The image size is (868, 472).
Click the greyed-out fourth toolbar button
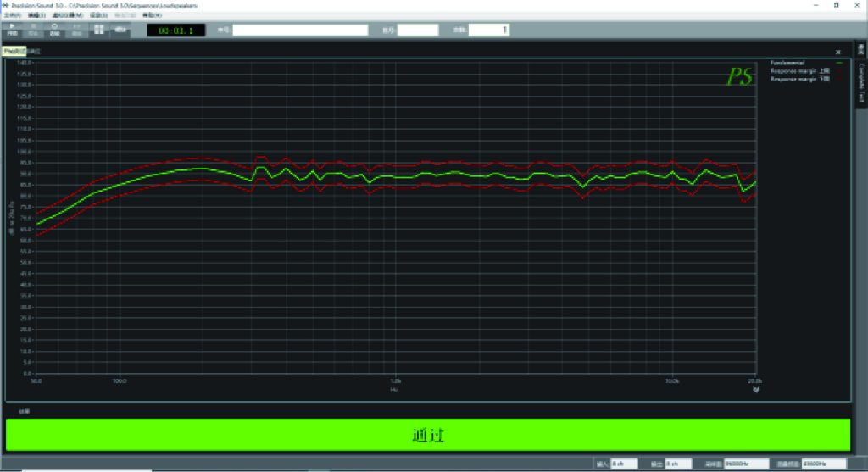coord(76,30)
